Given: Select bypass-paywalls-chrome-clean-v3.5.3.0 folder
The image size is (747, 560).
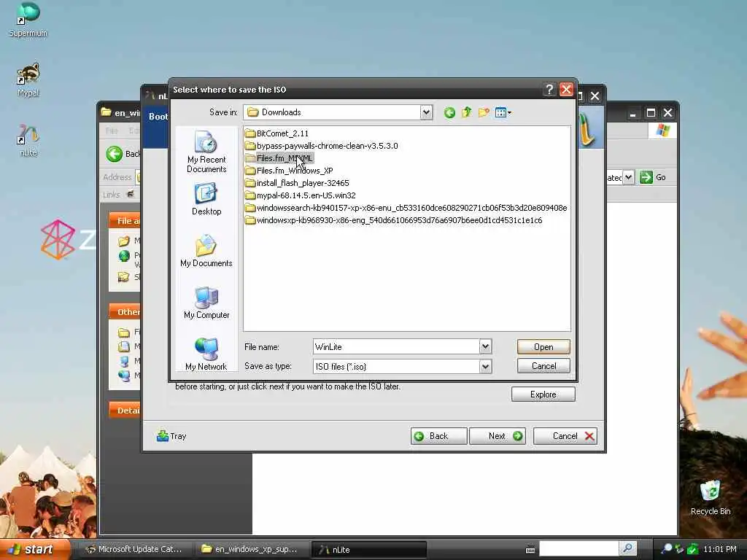Looking at the screenshot, I should (322, 146).
